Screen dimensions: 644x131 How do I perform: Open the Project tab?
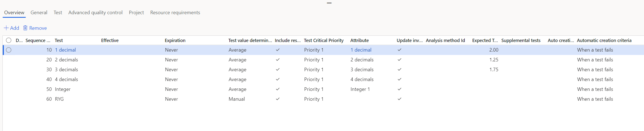click(x=136, y=13)
